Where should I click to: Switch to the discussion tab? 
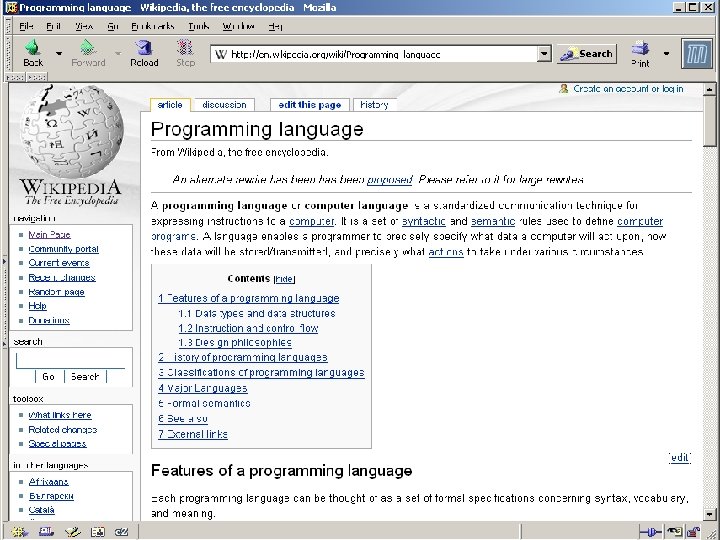coord(224,105)
